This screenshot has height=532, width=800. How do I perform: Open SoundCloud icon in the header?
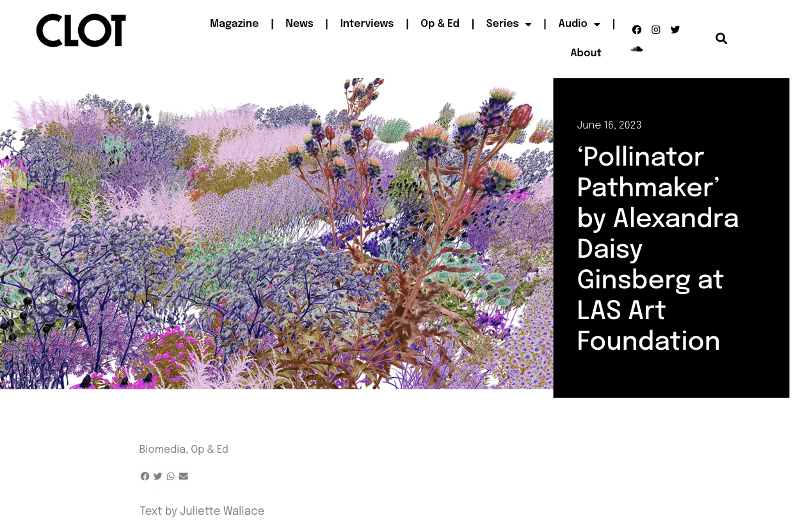point(636,49)
